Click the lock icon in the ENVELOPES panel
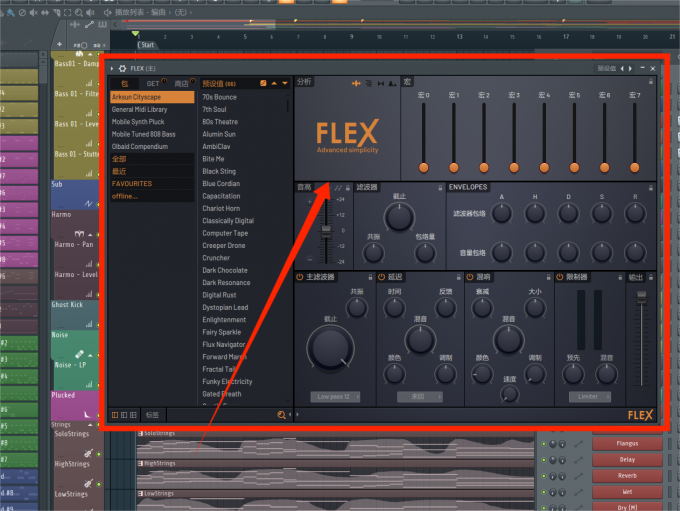The image size is (680, 511). tap(648, 187)
